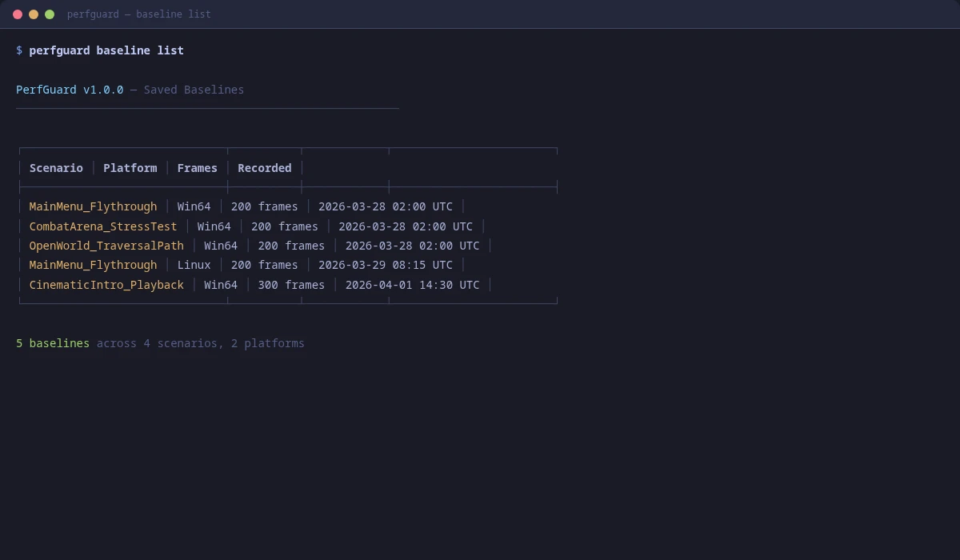Select the MainMenu_Flythrough Win64 baseline row
The image size is (960, 560).
[240, 206]
